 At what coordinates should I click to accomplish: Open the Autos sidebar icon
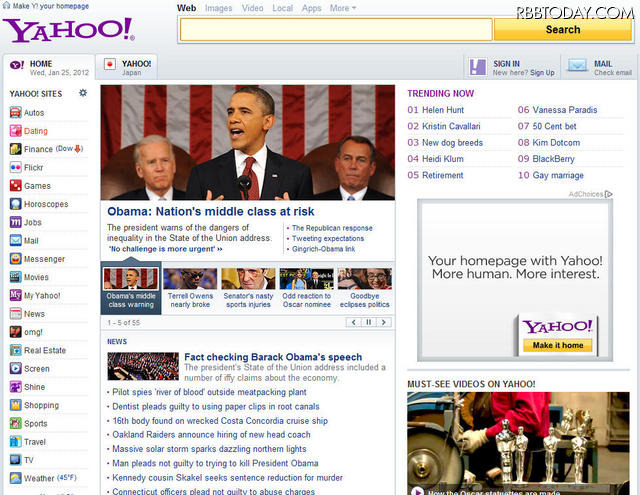[15, 113]
